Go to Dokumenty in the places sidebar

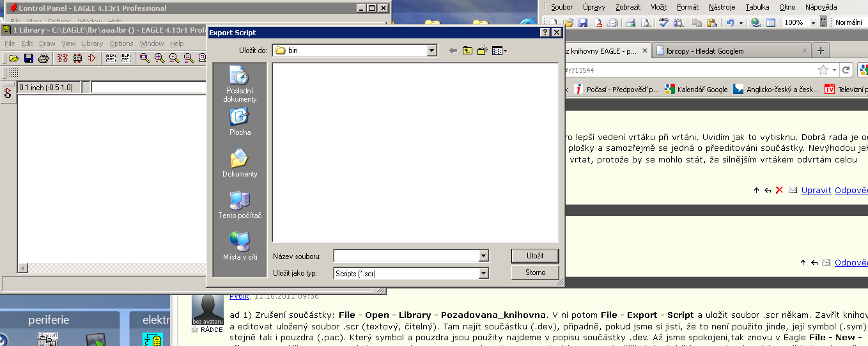240,164
